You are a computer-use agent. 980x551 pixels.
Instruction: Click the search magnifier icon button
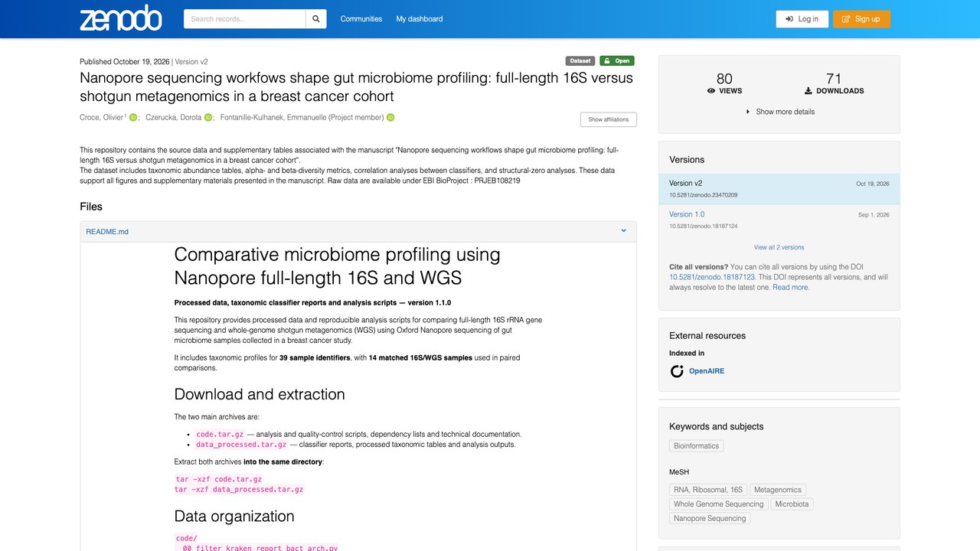(x=316, y=19)
